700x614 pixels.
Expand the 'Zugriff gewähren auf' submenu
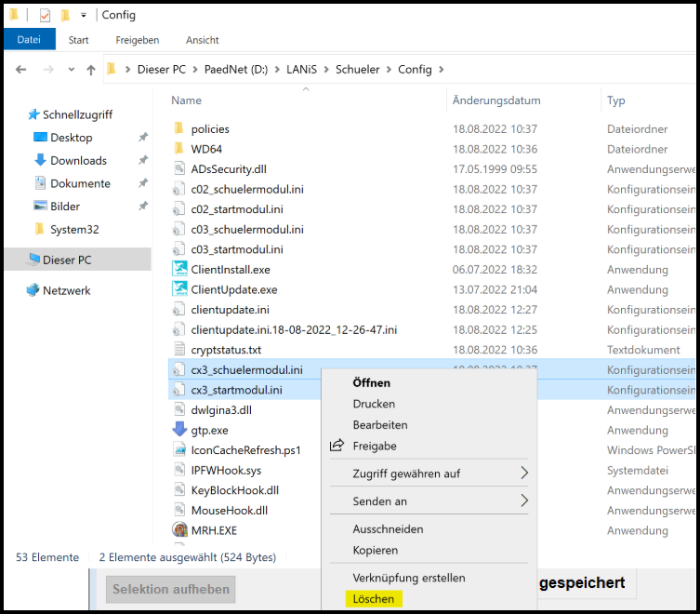pos(524,474)
